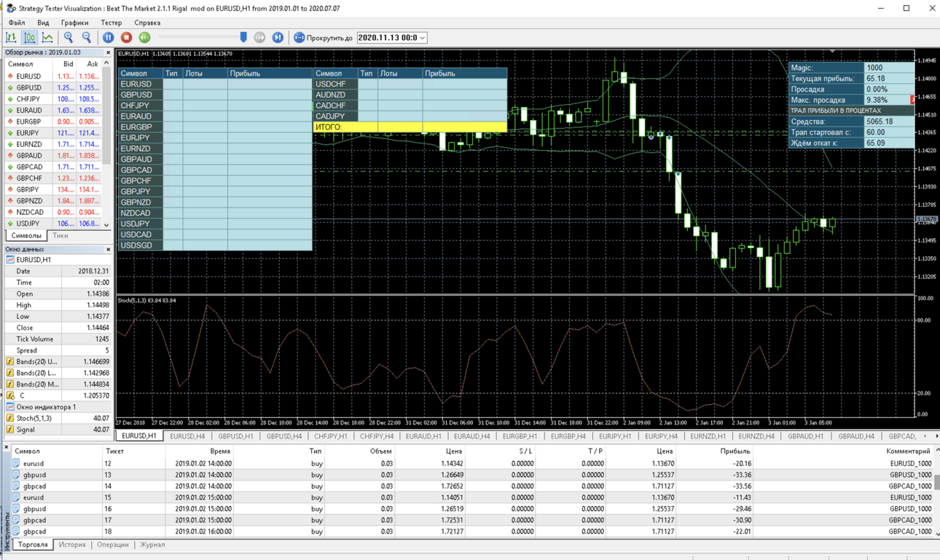The image size is (940, 560).
Task: Switch to the Тики tab
Action: [60, 236]
